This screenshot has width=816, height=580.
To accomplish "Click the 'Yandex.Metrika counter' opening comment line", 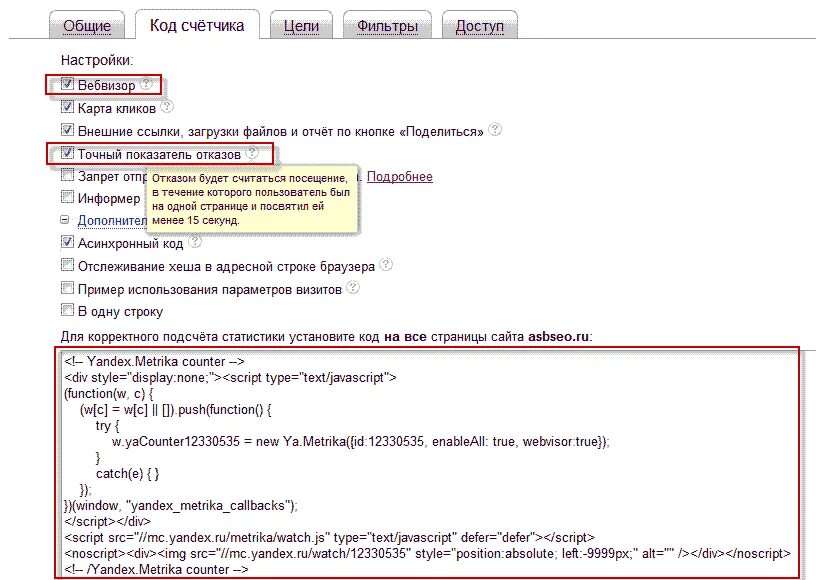I will (x=155, y=362).
